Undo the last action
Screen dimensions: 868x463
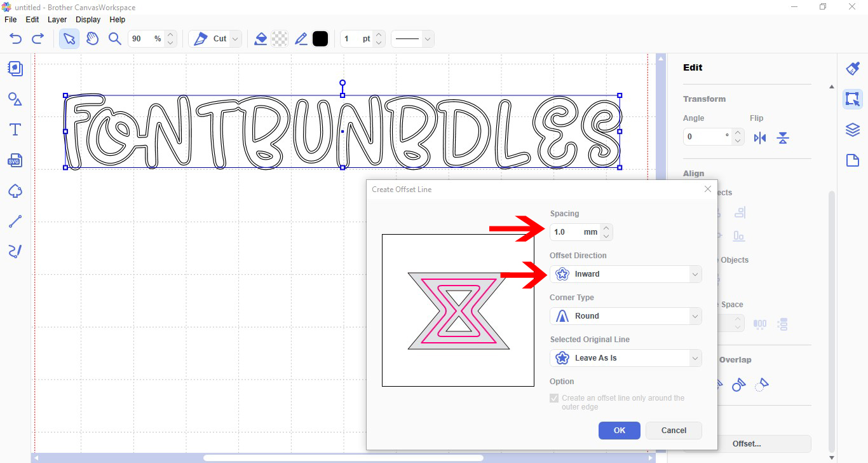coord(16,39)
